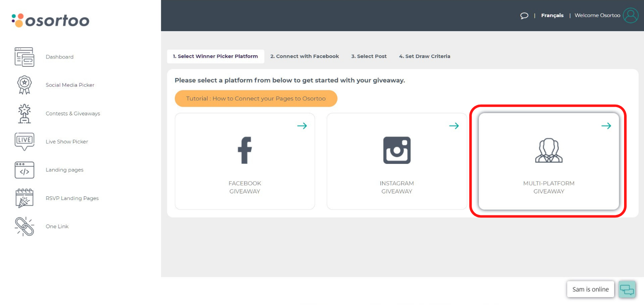Click the Landing pages code icon
This screenshot has width=644, height=305.
pyautogui.click(x=24, y=170)
